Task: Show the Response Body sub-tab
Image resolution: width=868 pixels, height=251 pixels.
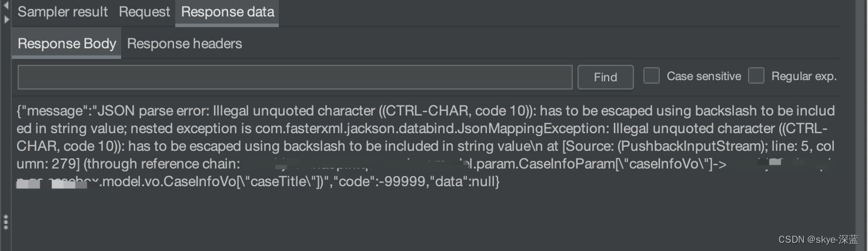Action: [x=66, y=44]
